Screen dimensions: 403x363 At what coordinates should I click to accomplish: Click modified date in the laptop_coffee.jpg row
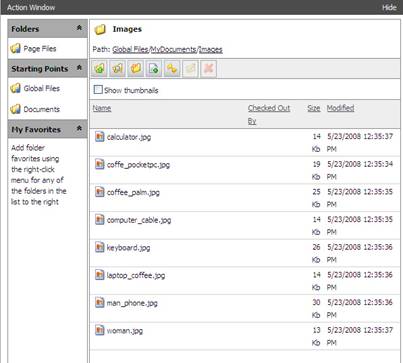[360, 281]
